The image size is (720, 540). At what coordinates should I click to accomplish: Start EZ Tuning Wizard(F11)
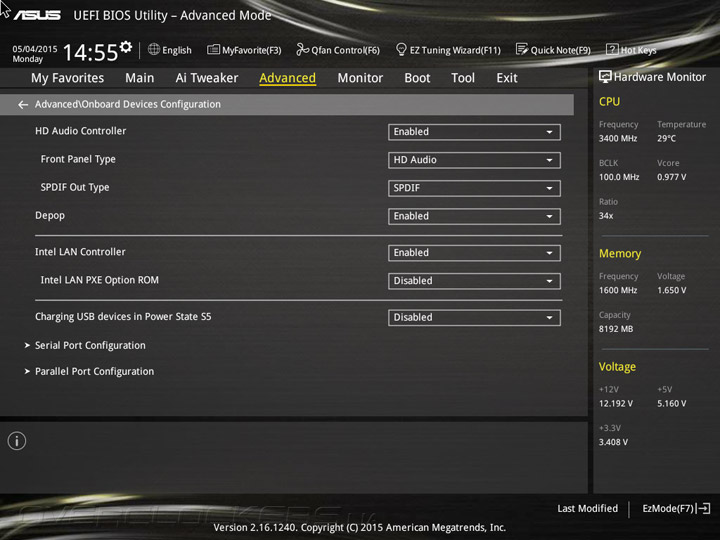[x=455, y=50]
